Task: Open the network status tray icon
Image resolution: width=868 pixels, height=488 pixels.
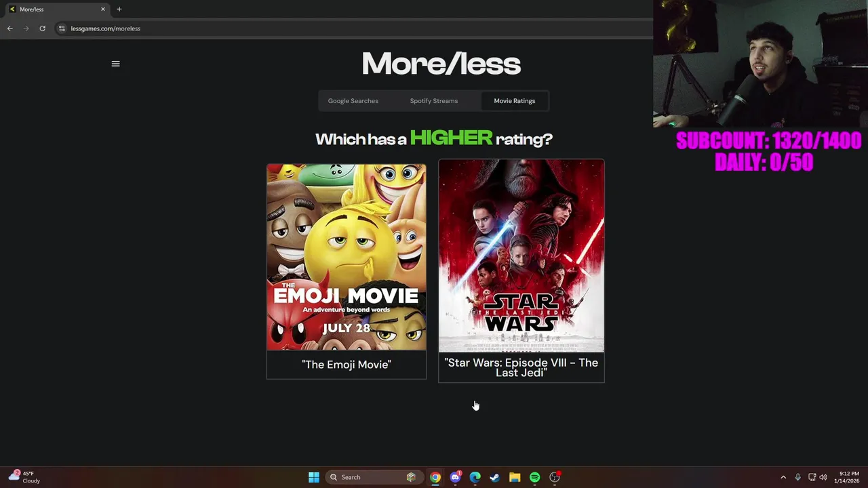Action: click(812, 477)
